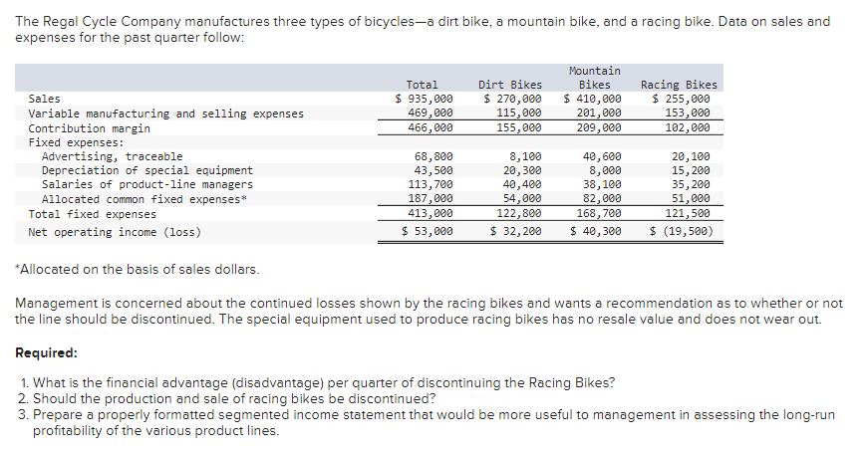Select Dirt Bikes net income $ 32,200
This screenshot has height=452, width=868.
tap(516, 231)
